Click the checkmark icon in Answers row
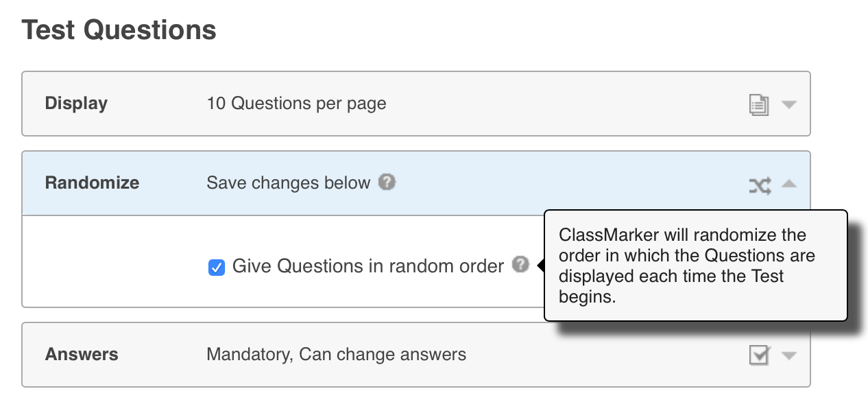This screenshot has height=413, width=868. pyautogui.click(x=759, y=355)
